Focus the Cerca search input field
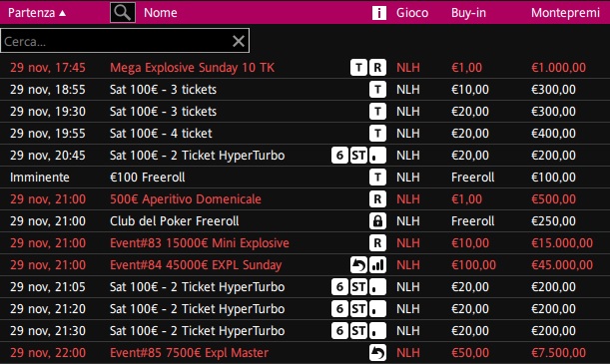 117,41
